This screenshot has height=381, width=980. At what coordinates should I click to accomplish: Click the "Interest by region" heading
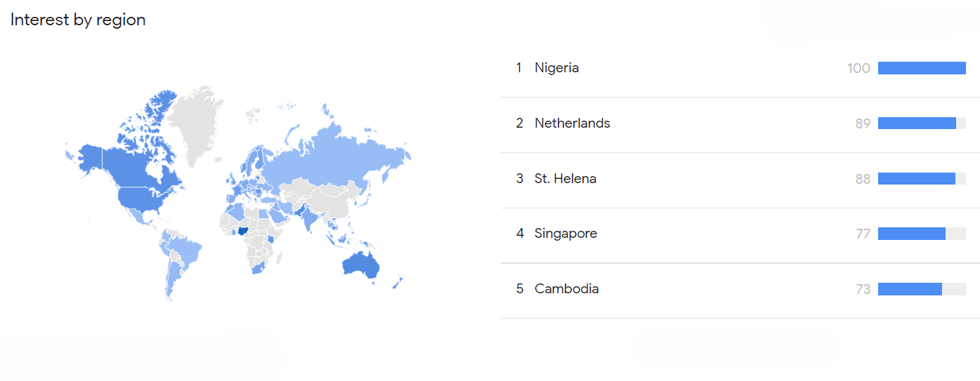pyautogui.click(x=78, y=20)
